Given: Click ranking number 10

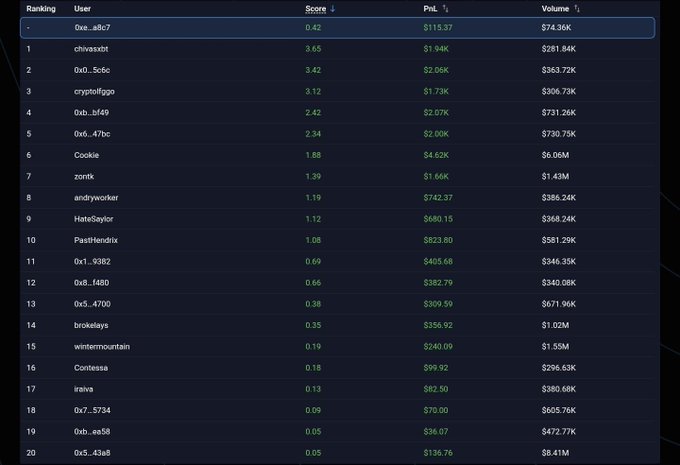Looking at the screenshot, I should coord(31,240).
